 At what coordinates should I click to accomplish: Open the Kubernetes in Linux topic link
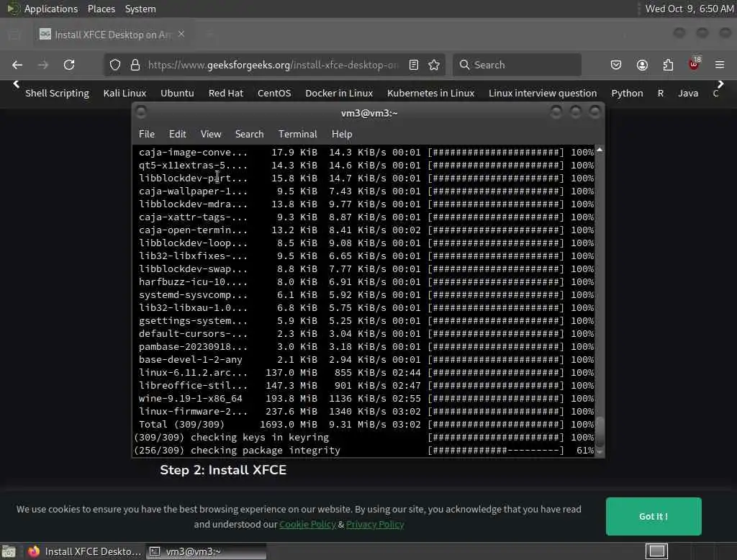[430, 93]
